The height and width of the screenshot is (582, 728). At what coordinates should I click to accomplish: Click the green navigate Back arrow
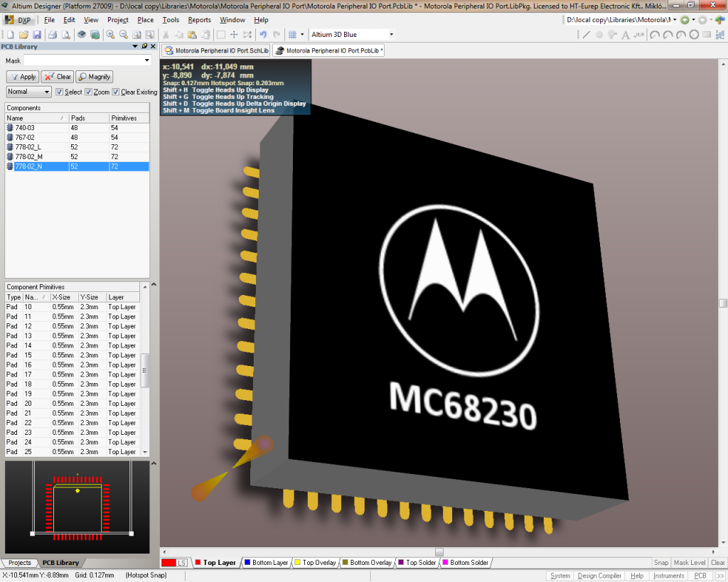[x=685, y=20]
